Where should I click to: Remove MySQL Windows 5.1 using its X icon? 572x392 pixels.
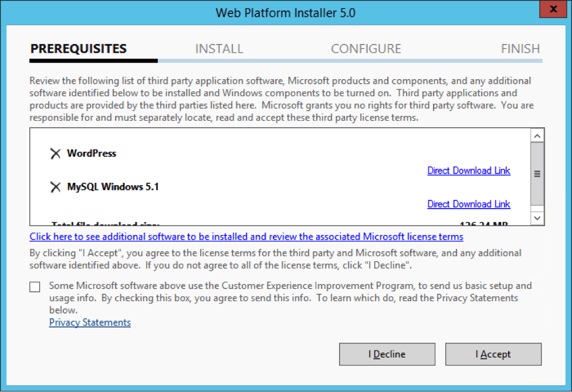tap(55, 186)
